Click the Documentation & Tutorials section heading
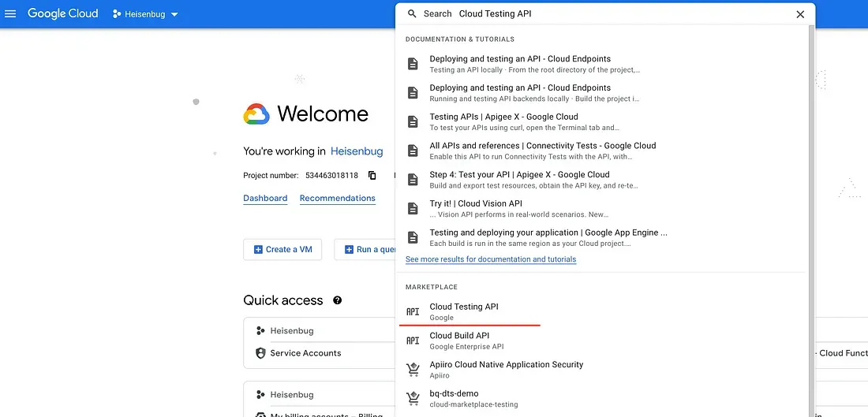868x417 pixels. [459, 39]
